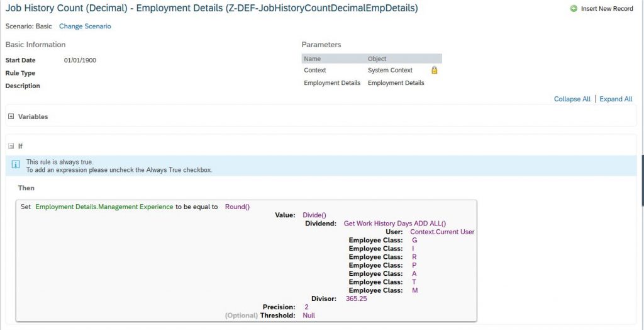Select the Divide() value expression
The height and width of the screenshot is (330, 644).
[314, 215]
